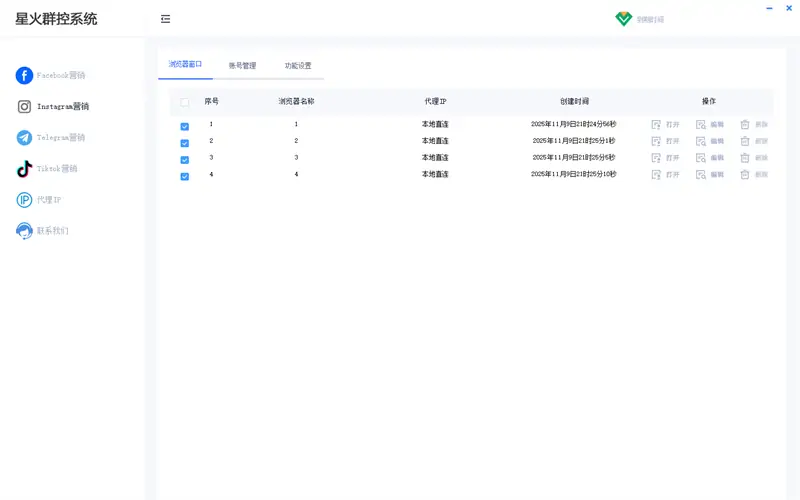The image size is (800, 500).
Task: Uncheck the checkbox for browser row 2
Action: tap(185, 143)
